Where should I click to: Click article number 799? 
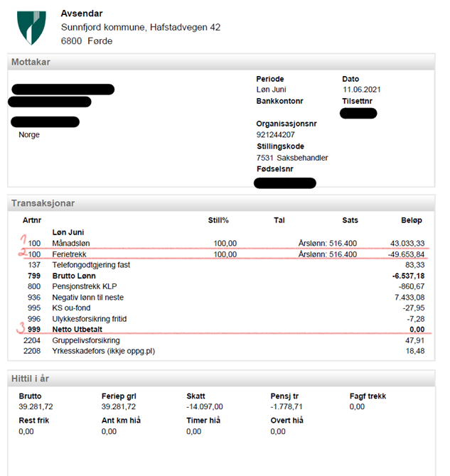34,276
